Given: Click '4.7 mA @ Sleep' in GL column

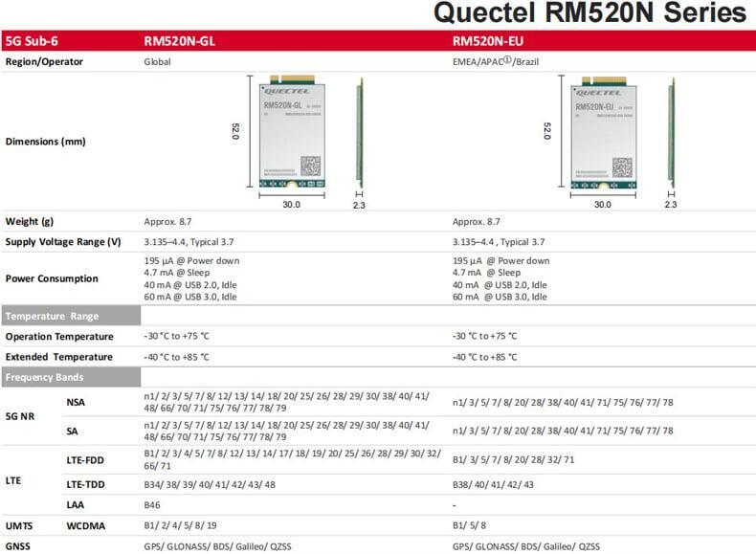Looking at the screenshot, I should (176, 273).
